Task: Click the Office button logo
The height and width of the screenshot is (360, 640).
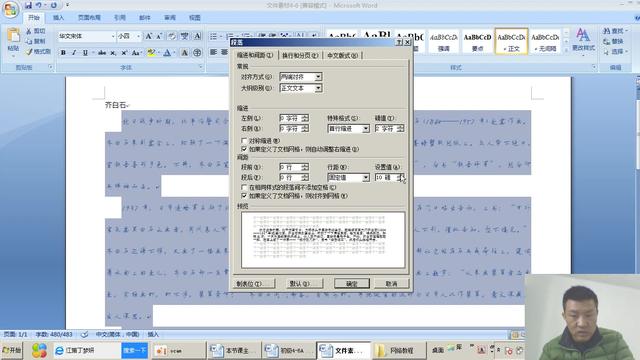Action: [10, 9]
